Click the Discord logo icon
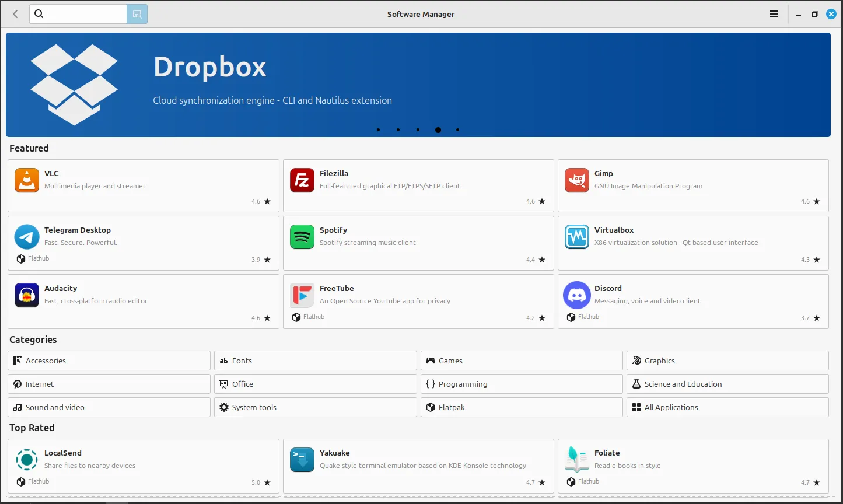This screenshot has width=843, height=504. [x=576, y=295]
